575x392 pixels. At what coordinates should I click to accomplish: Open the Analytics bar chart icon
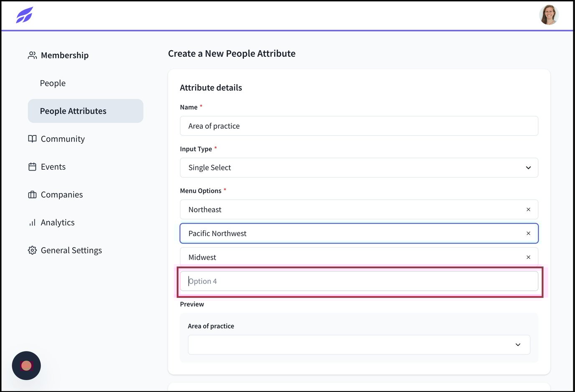32,222
